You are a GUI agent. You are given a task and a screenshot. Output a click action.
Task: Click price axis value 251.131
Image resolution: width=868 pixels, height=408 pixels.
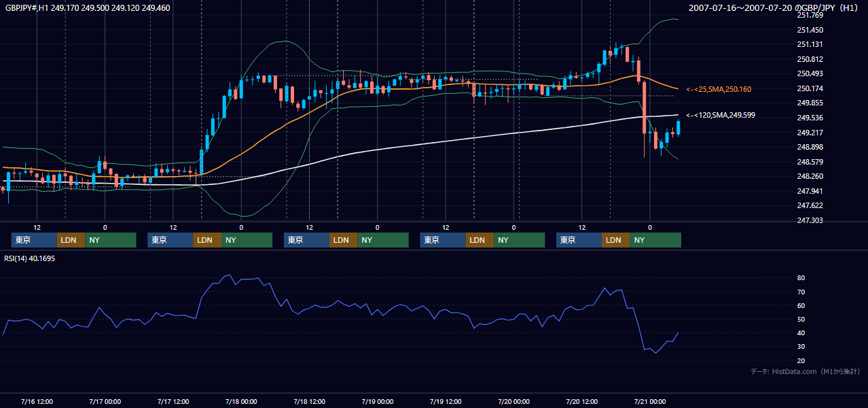pos(810,44)
